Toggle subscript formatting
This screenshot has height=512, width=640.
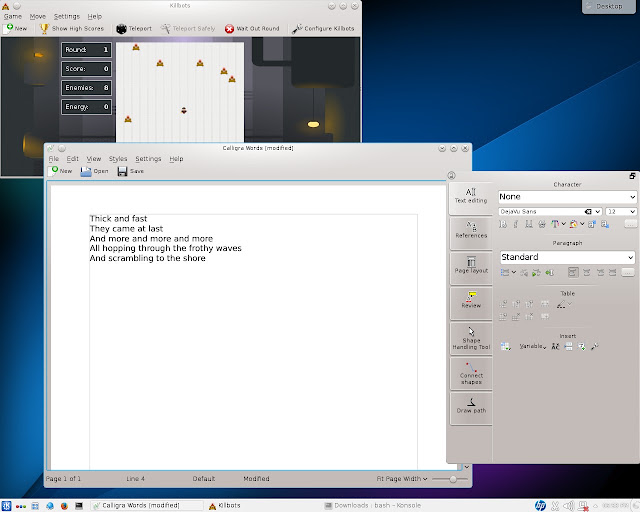point(605,224)
